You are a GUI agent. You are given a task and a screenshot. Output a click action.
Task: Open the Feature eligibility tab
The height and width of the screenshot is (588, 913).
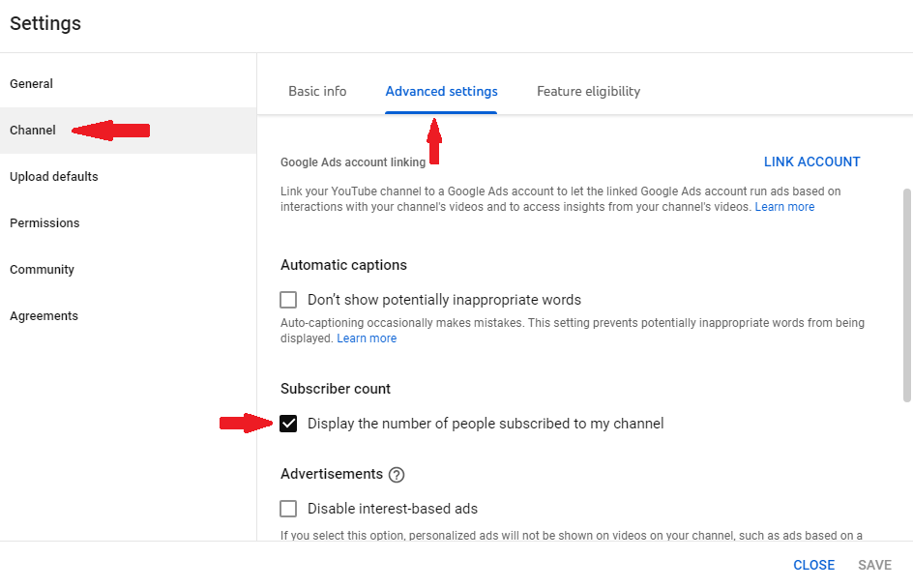tap(588, 92)
